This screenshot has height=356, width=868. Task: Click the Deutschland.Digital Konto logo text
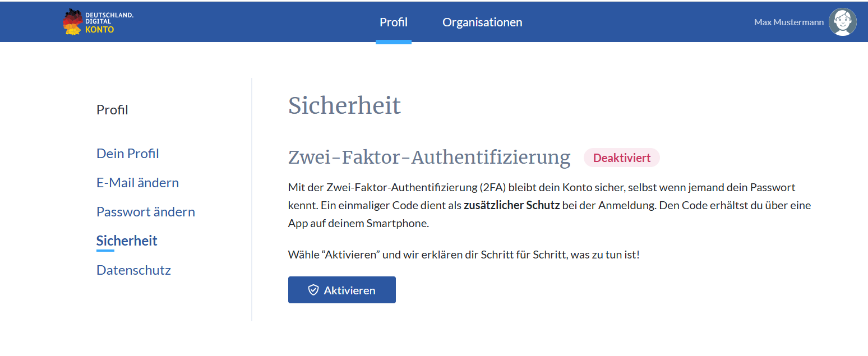[109, 22]
